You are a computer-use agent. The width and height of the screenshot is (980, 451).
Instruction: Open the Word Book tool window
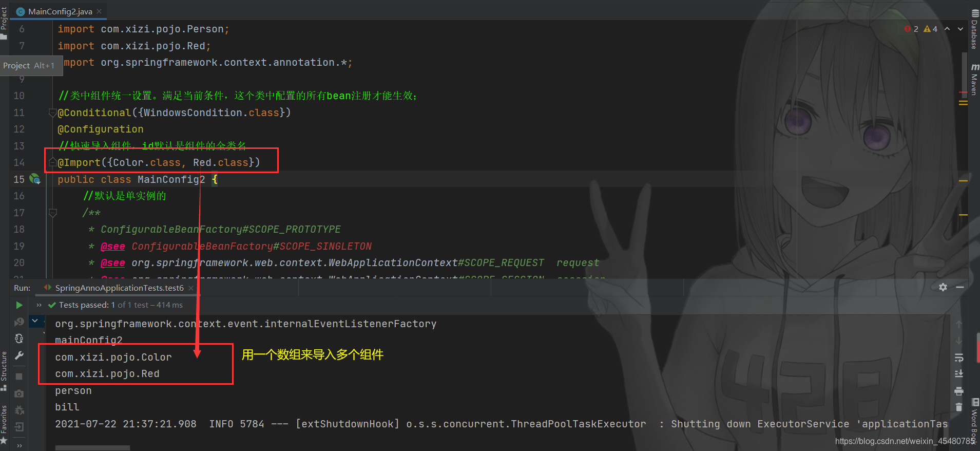974,421
